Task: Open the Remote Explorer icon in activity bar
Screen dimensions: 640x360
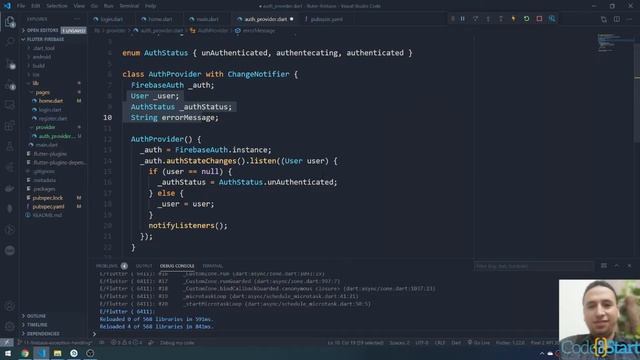Action: [x=10, y=105]
